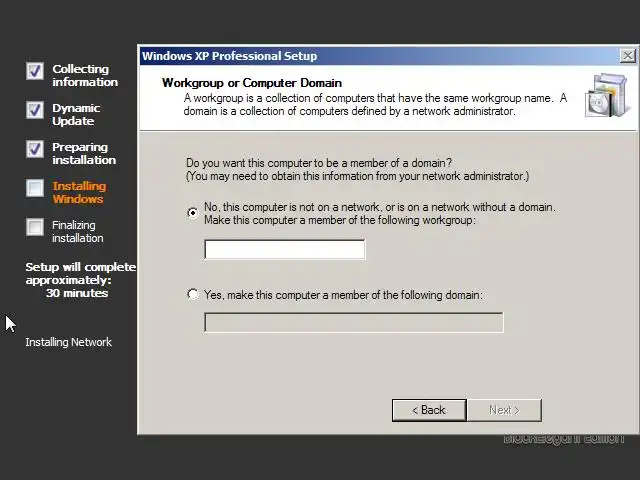
Task: Click the 'Windows XP Professional Setup' title bar
Action: 380,56
